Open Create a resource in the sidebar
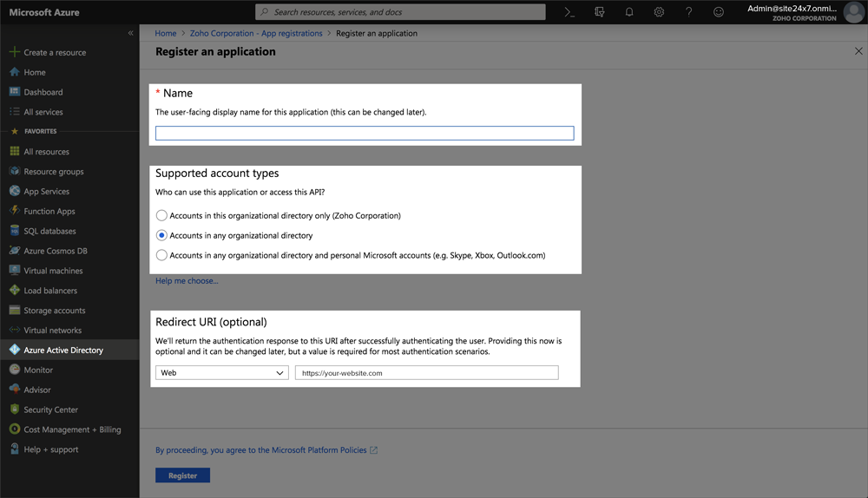This screenshot has width=868, height=498. click(x=55, y=53)
